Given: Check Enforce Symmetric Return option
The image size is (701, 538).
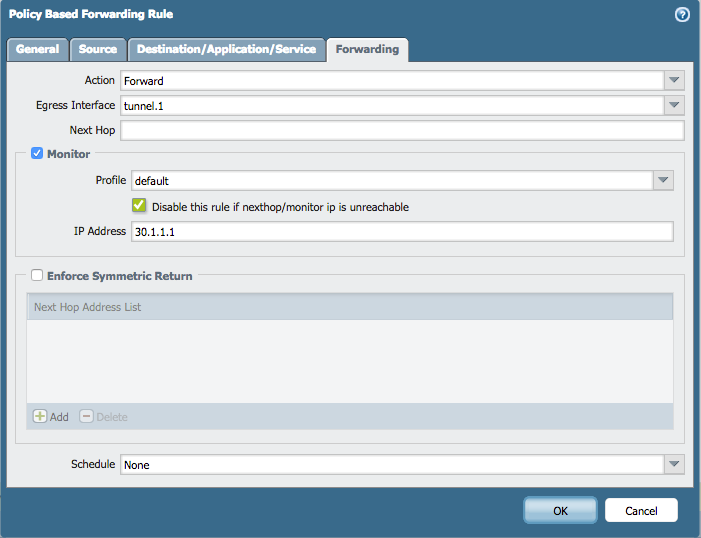Looking at the screenshot, I should (x=37, y=275).
